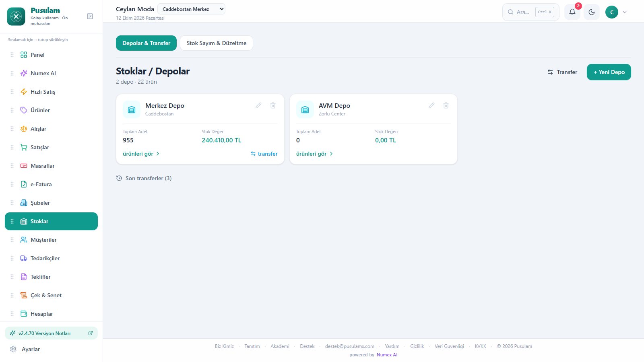
Task: Edit Merkez Depo with pencil icon
Action: (258, 105)
